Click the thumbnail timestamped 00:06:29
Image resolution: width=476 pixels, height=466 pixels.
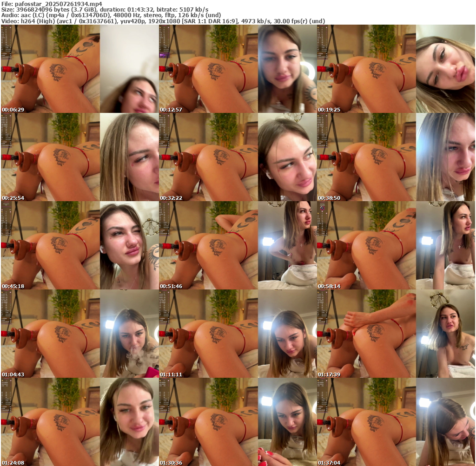(79, 69)
